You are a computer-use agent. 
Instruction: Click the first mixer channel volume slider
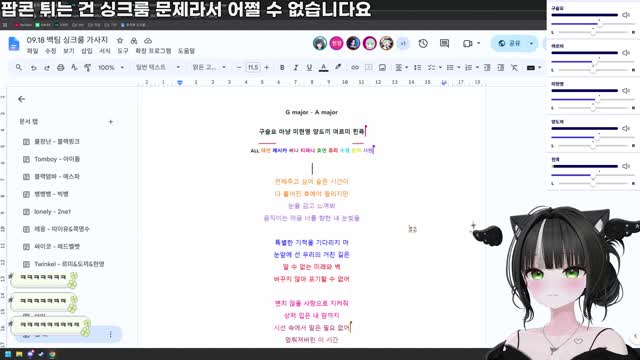(584, 15)
